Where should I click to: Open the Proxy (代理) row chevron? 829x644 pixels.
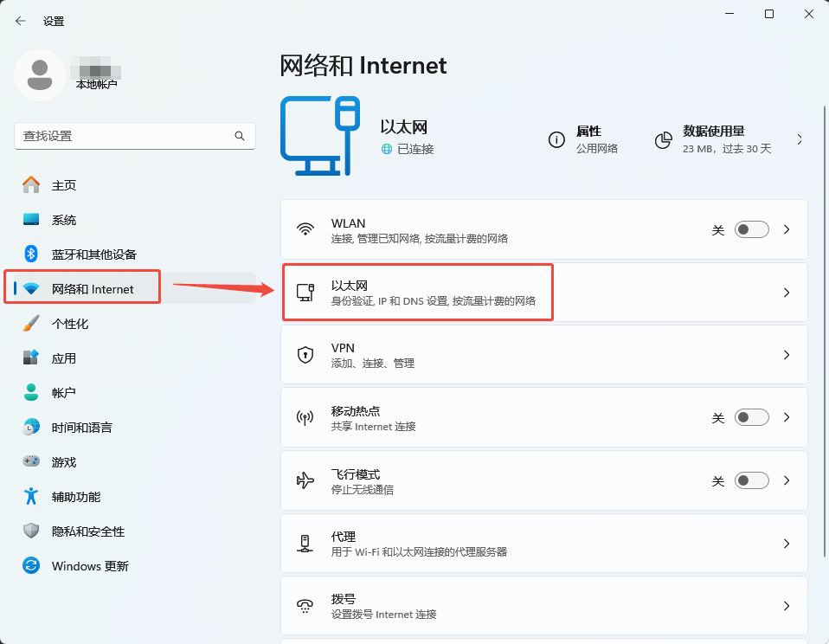point(787,544)
